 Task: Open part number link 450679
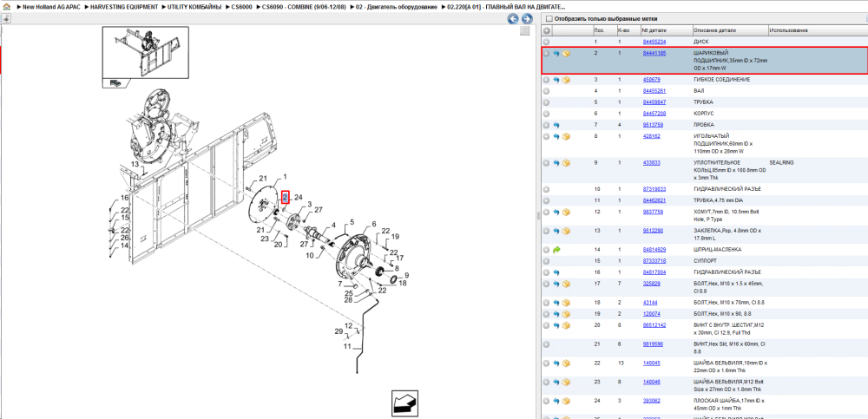652,80
